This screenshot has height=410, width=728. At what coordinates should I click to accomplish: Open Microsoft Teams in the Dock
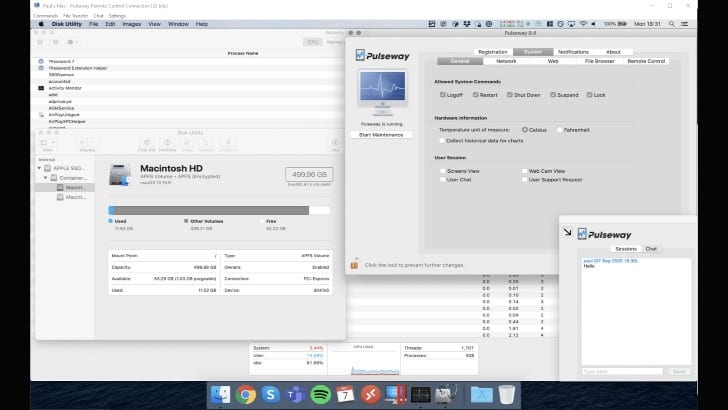(x=295, y=395)
